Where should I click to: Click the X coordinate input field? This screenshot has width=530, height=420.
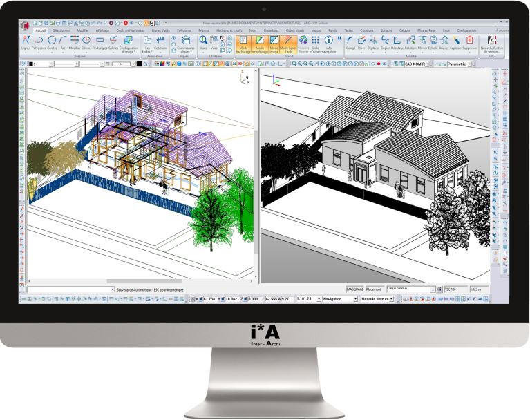[x=209, y=299]
